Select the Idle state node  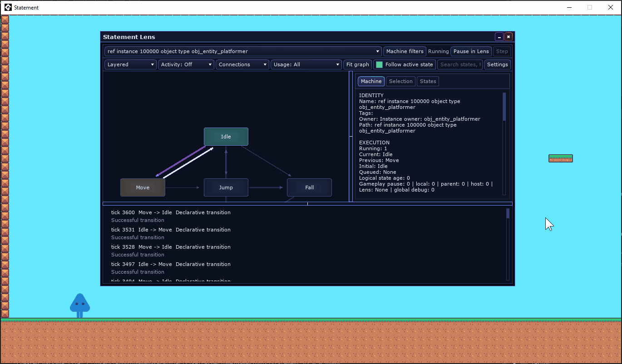(x=226, y=137)
